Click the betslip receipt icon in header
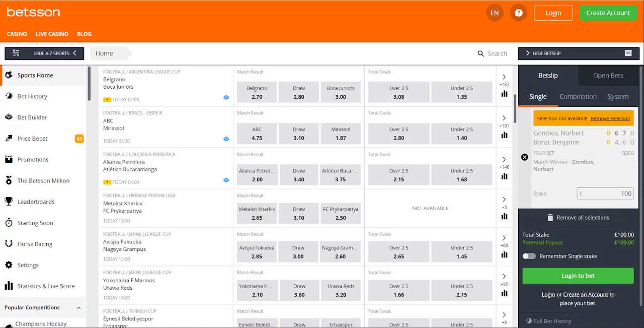Image resolution: width=644 pixels, height=328 pixels. pyautogui.click(x=628, y=53)
